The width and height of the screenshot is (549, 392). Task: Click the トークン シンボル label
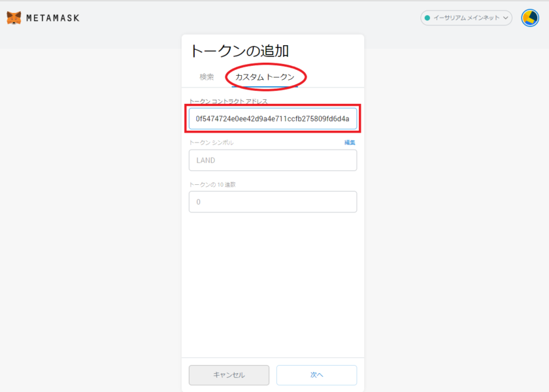211,142
